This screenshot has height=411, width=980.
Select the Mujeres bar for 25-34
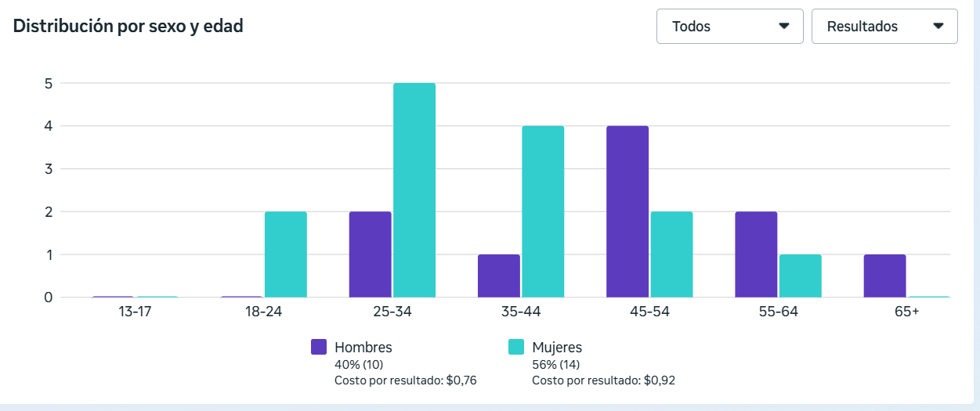tap(414, 190)
